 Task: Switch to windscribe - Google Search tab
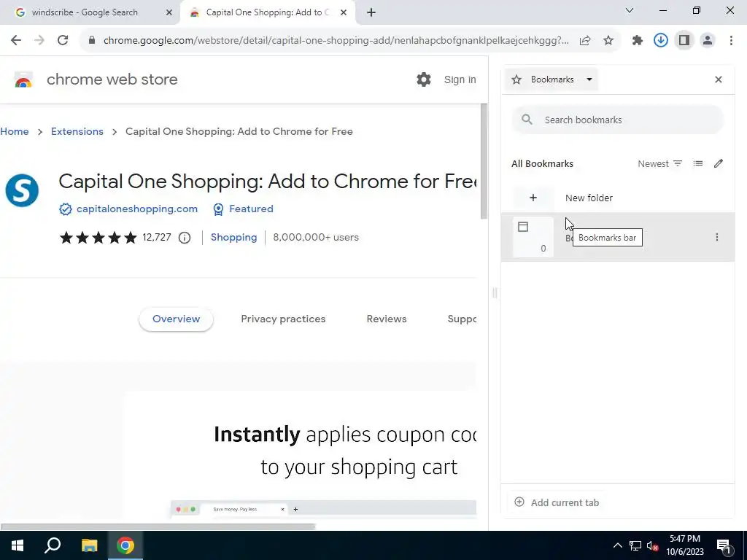click(90, 12)
